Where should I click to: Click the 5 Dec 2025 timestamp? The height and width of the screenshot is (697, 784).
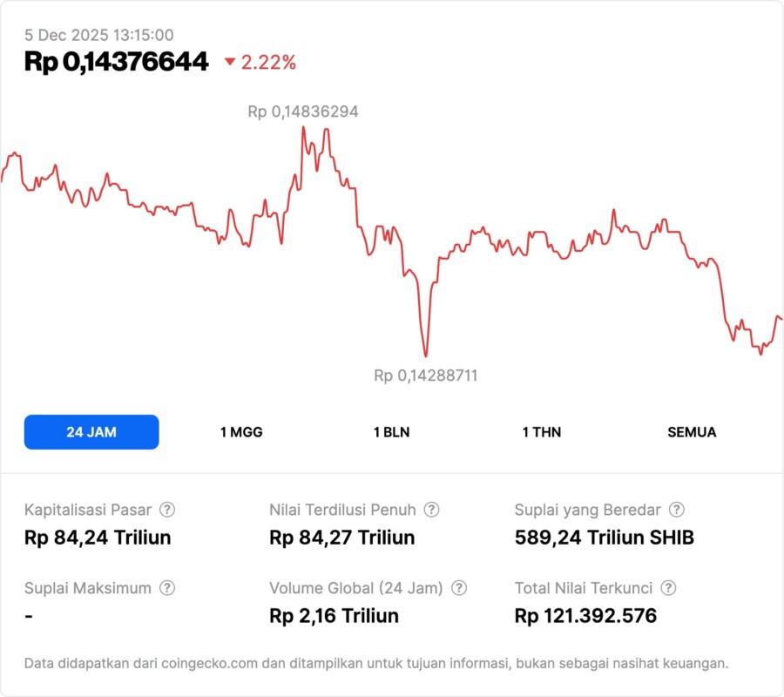click(98, 35)
